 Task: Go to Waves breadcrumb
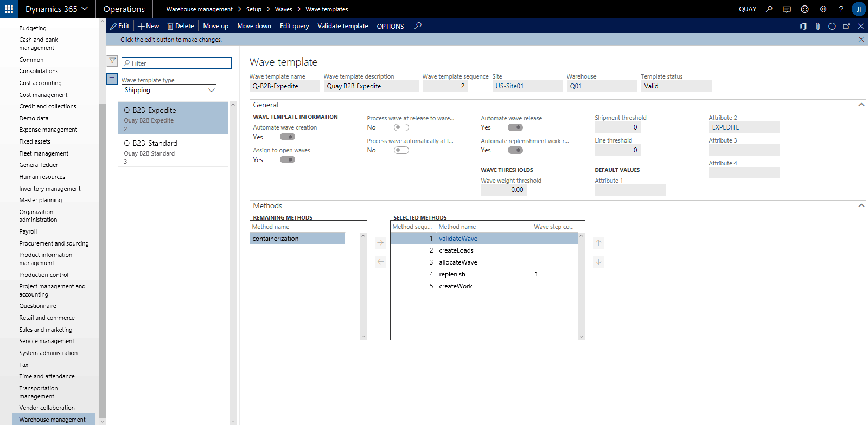tap(283, 9)
